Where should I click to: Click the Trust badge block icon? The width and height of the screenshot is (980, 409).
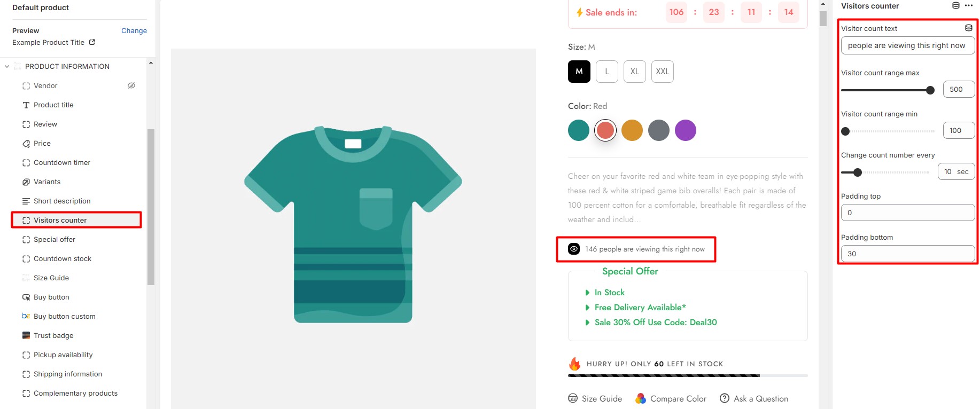coord(26,336)
